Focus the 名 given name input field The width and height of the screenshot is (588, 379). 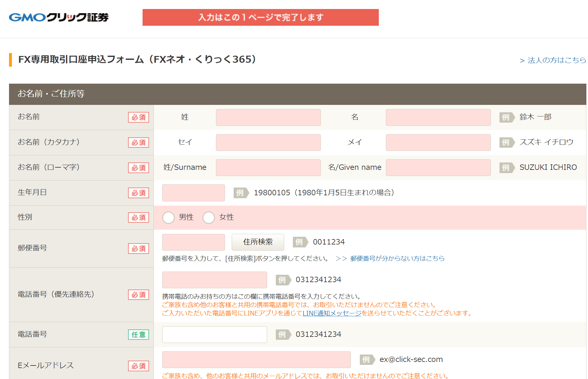pyautogui.click(x=438, y=117)
